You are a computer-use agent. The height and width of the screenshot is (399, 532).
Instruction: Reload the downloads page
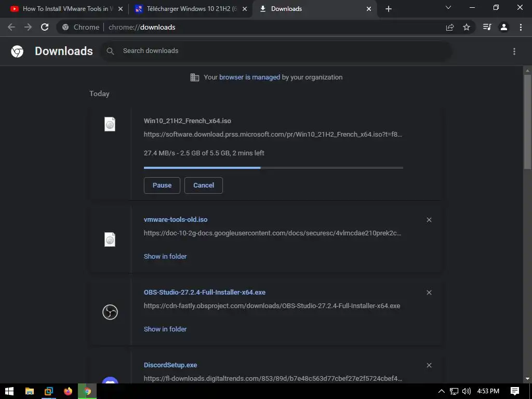coord(45,27)
